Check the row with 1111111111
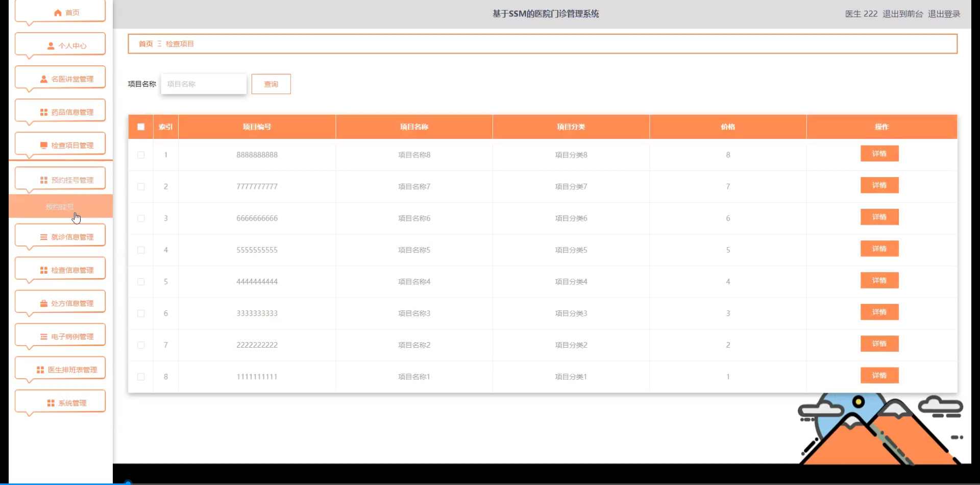The height and width of the screenshot is (485, 980). coord(141,376)
